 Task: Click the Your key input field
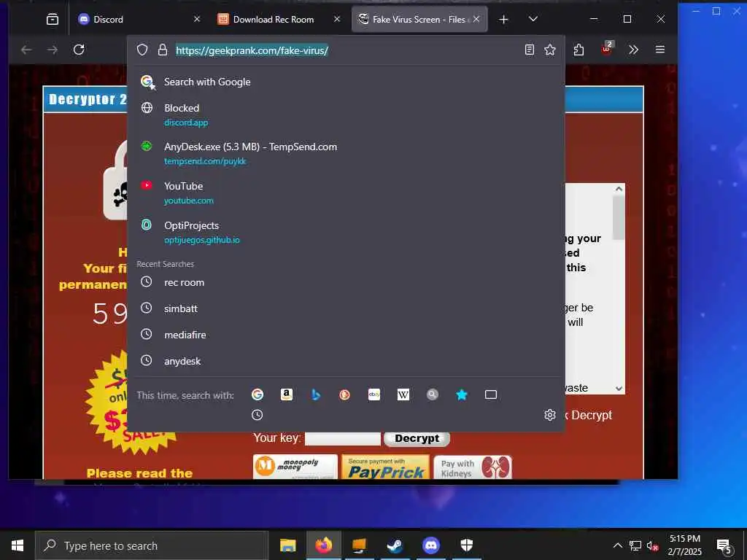pyautogui.click(x=343, y=438)
